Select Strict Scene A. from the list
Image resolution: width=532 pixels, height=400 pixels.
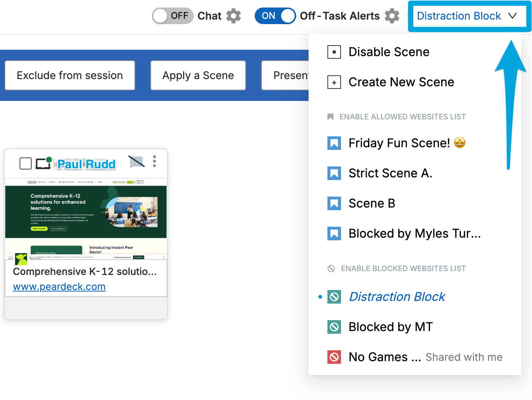coord(390,173)
